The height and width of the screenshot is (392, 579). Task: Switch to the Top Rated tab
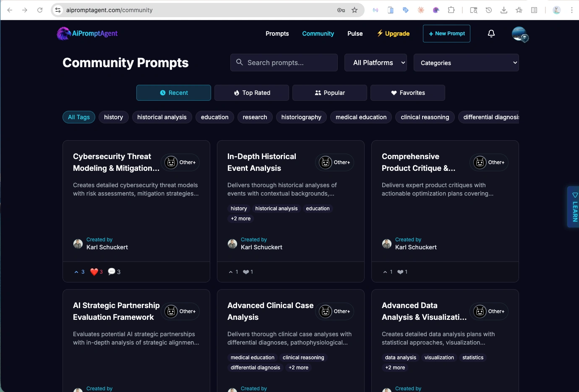252,93
